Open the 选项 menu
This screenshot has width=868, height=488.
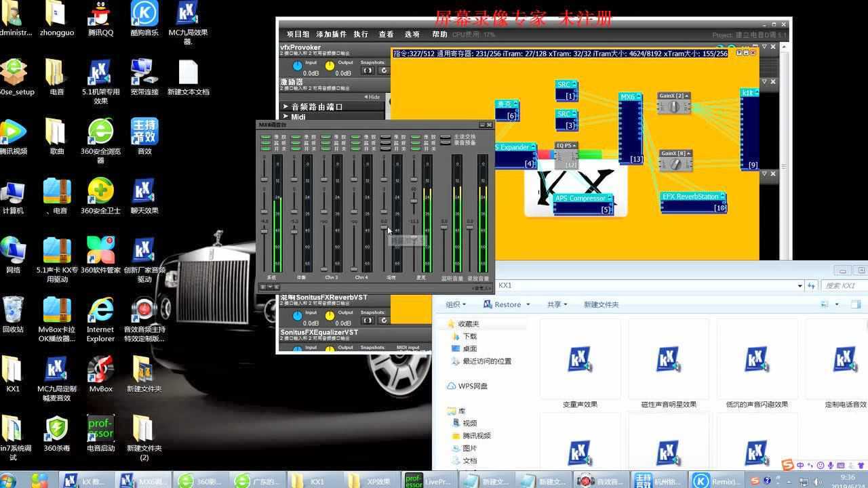412,34
